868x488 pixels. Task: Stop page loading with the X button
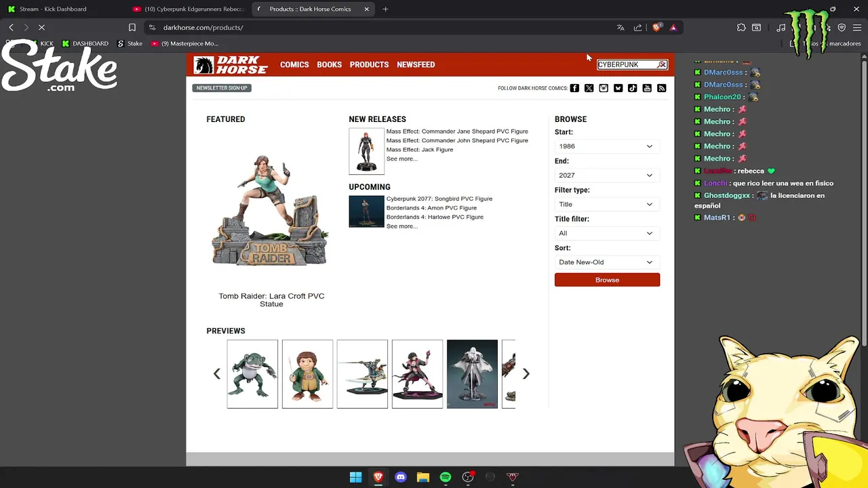[x=41, y=28]
